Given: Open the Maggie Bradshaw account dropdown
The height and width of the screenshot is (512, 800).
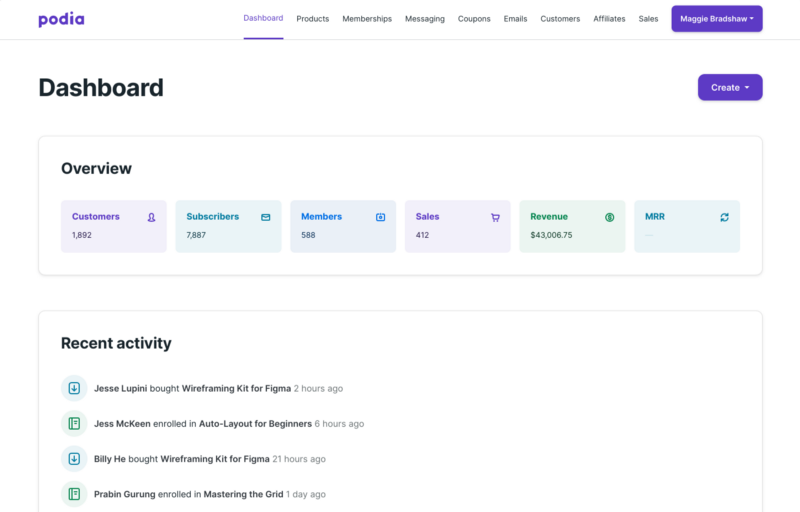Looking at the screenshot, I should click(x=717, y=19).
